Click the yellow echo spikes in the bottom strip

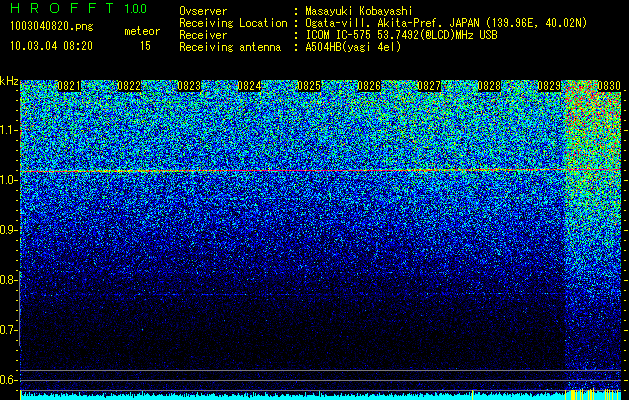[592, 394]
